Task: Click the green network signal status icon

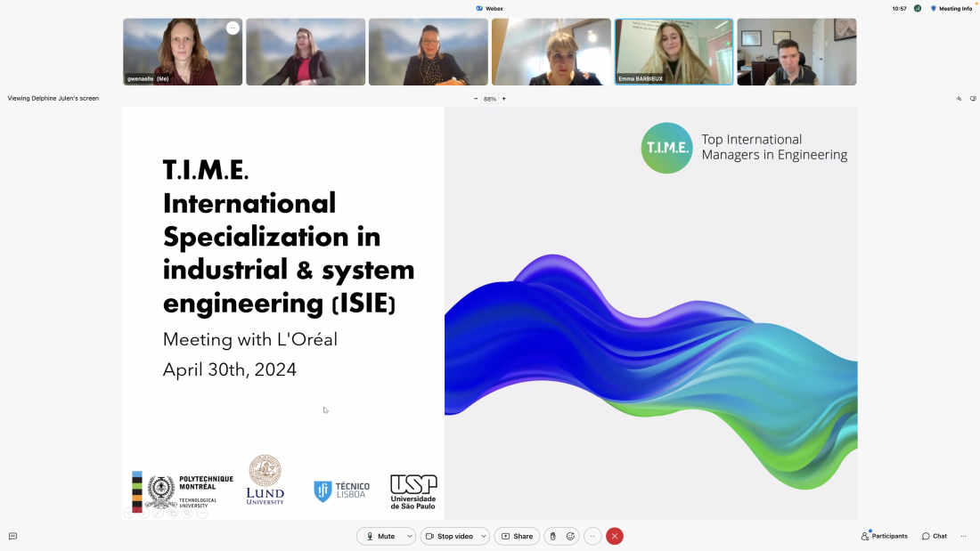Action: click(918, 8)
